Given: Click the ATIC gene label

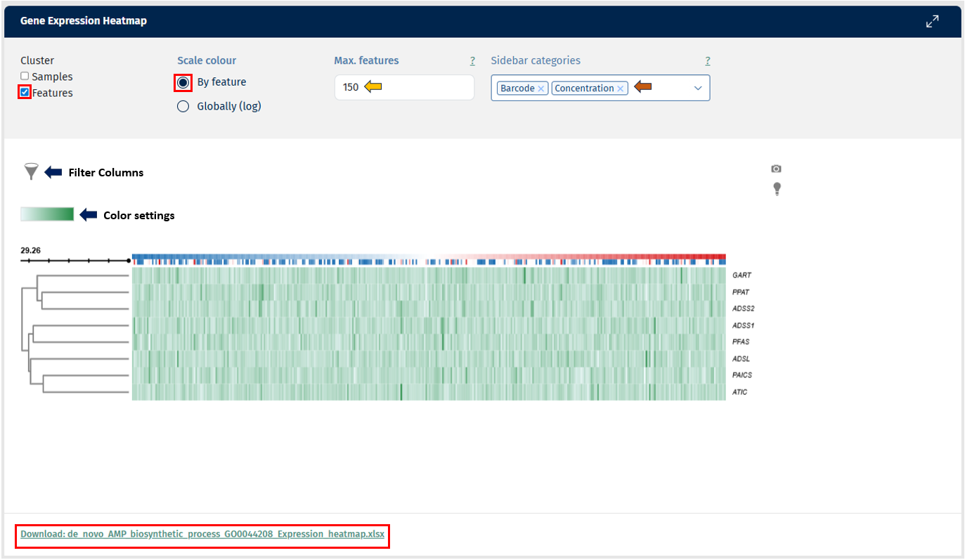Looking at the screenshot, I should 740,391.
